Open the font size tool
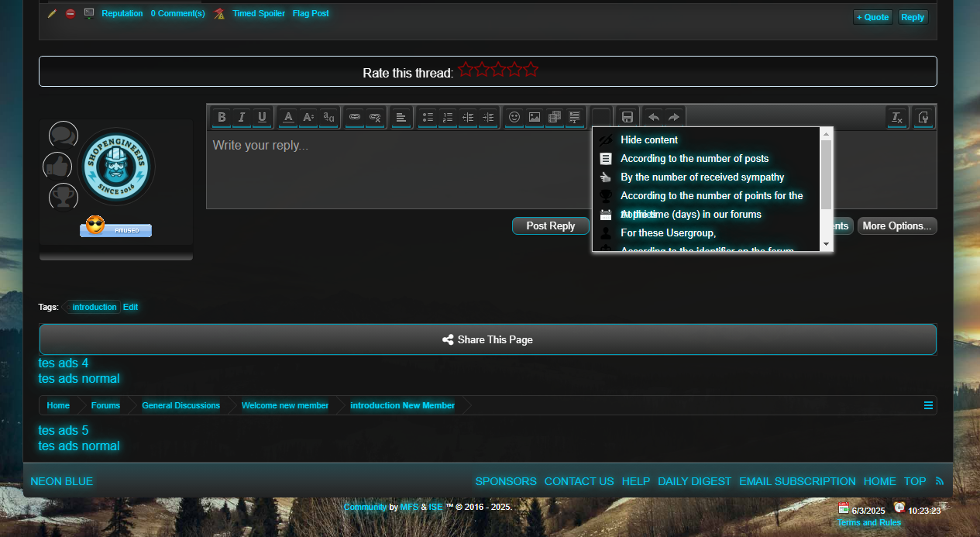The image size is (980, 537). (x=308, y=117)
